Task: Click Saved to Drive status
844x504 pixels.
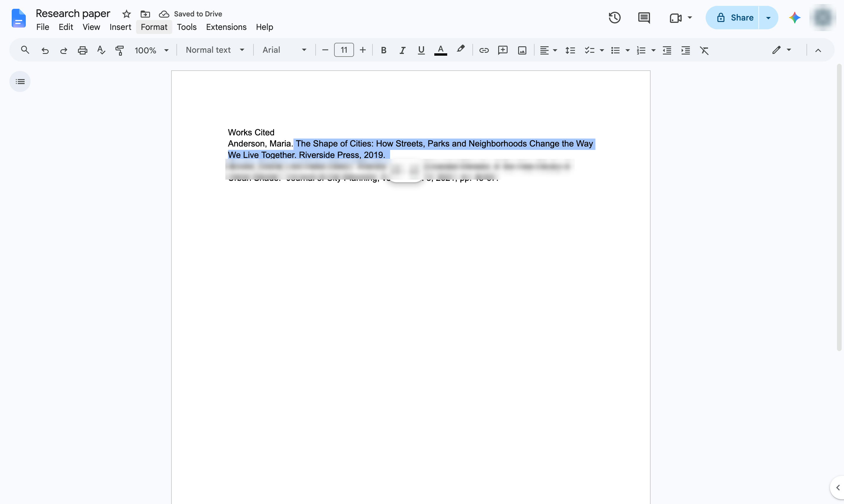Action: pos(190,14)
